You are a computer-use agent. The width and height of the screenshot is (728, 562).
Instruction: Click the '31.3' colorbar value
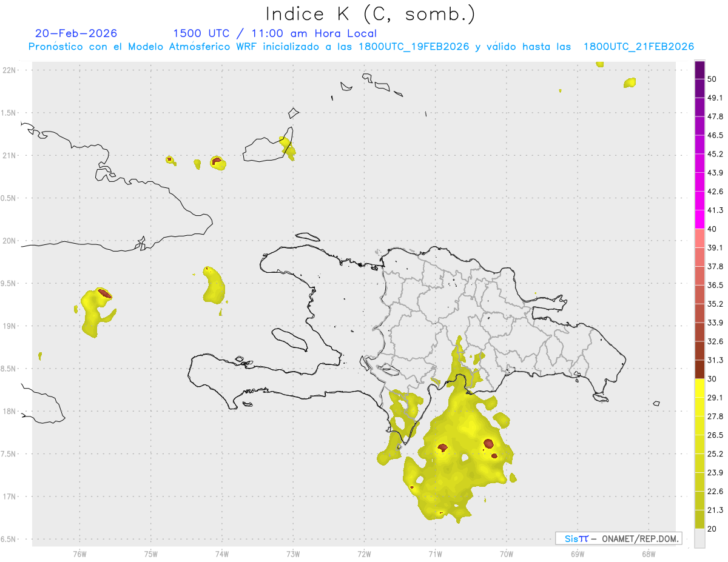(715, 360)
